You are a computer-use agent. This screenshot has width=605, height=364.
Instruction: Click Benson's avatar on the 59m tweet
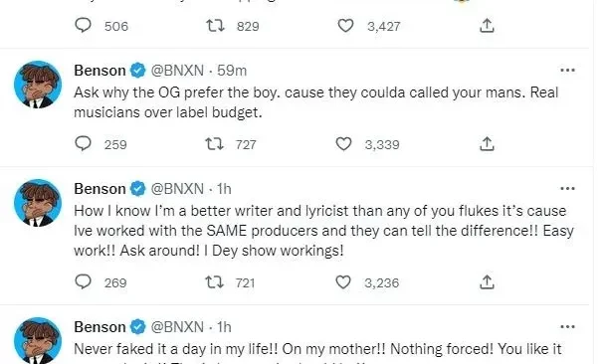click(x=38, y=85)
